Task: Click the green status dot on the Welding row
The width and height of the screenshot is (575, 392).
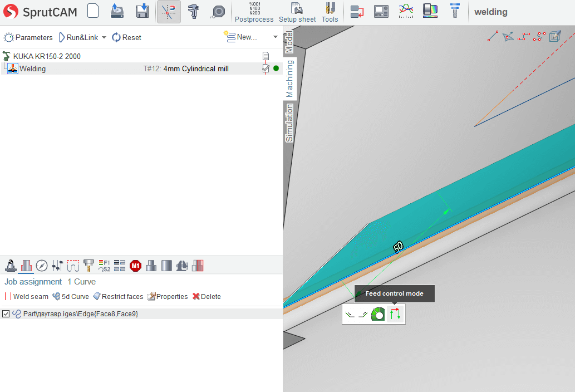Action: click(276, 68)
